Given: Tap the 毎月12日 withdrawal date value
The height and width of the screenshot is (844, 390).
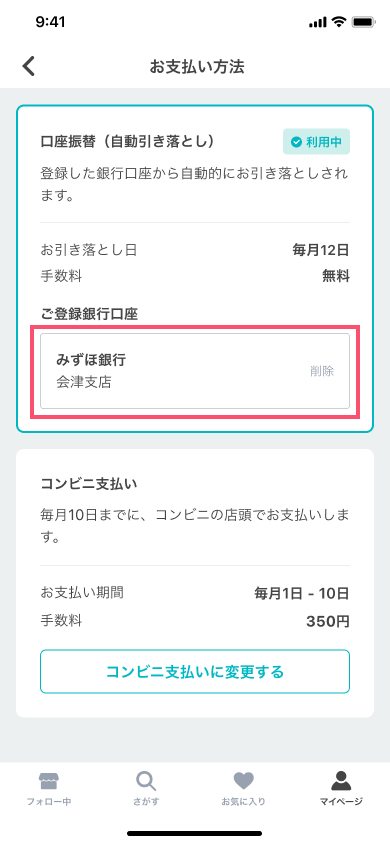Looking at the screenshot, I should [321, 250].
